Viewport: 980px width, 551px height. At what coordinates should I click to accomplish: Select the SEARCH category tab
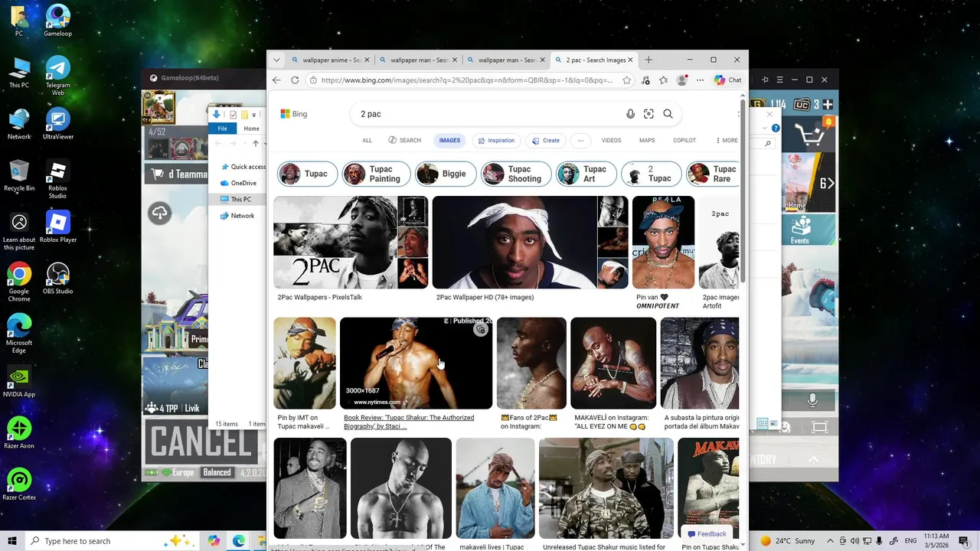(x=404, y=141)
